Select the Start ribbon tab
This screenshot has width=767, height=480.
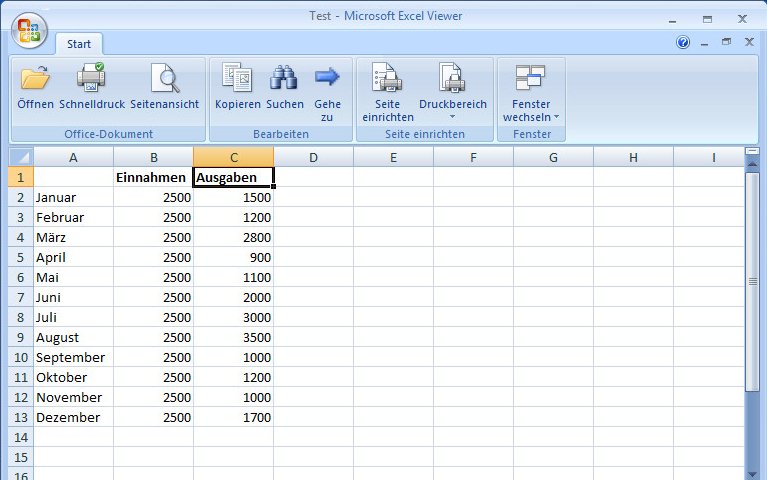coord(78,44)
